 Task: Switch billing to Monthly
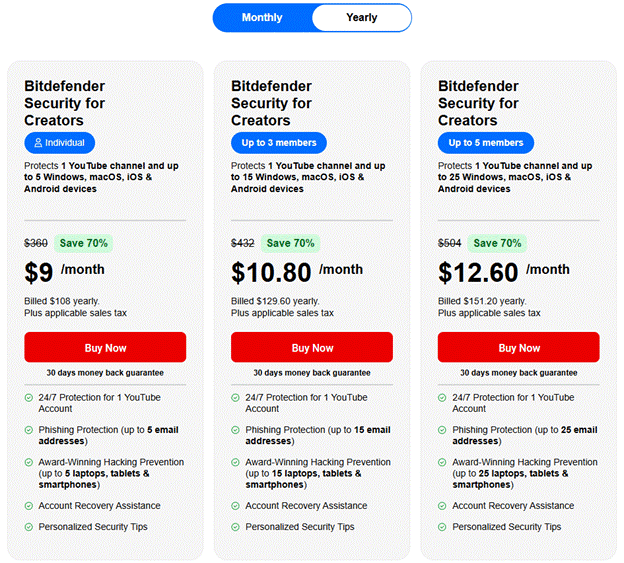pos(262,18)
